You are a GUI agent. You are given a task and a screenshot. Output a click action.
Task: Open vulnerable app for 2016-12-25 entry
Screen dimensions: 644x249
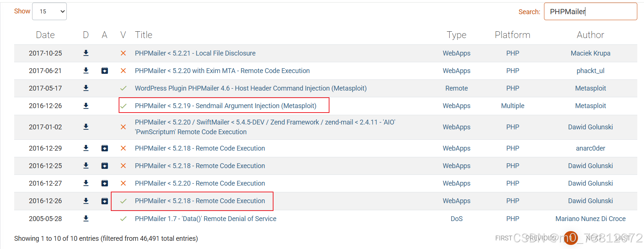coord(105,166)
